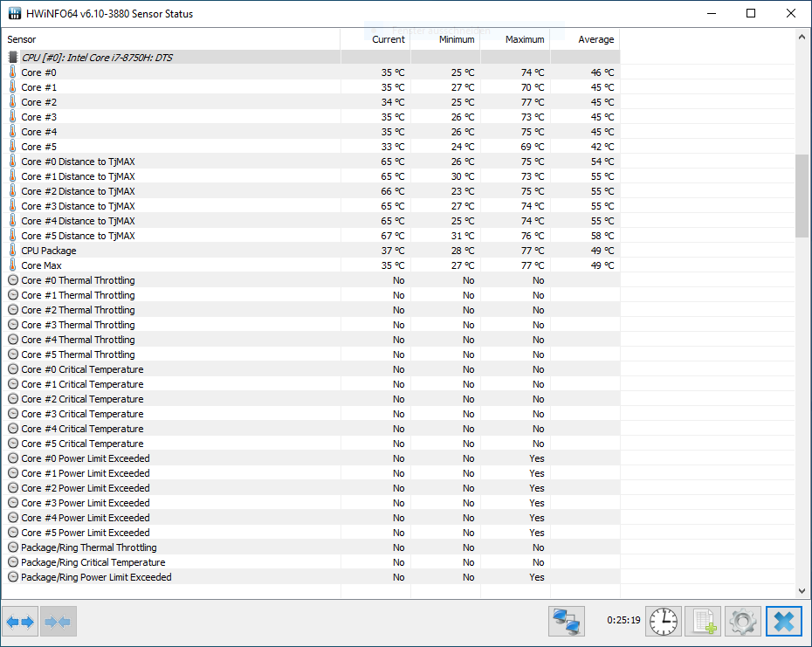Click the elapsed time 0:25:19 readout
812x647 pixels.
click(623, 620)
